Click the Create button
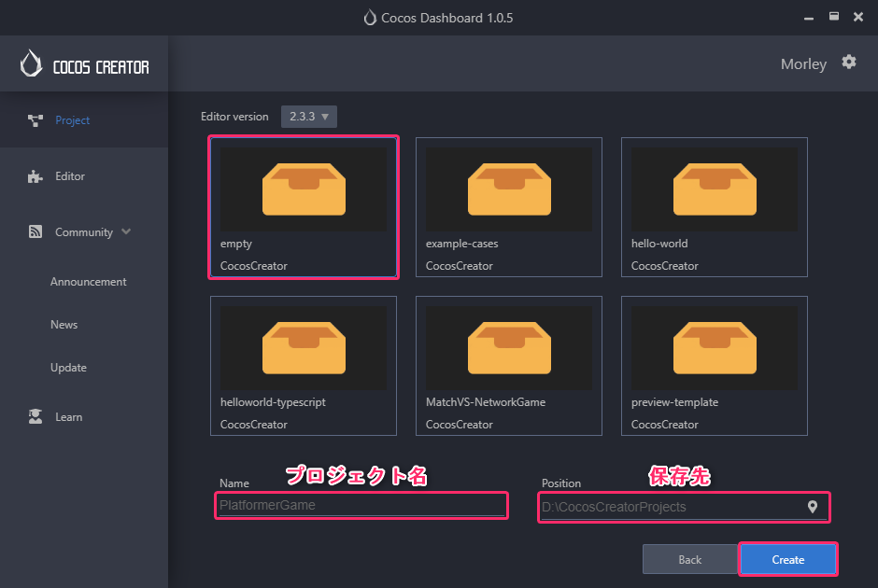This screenshot has width=878, height=588. click(788, 559)
